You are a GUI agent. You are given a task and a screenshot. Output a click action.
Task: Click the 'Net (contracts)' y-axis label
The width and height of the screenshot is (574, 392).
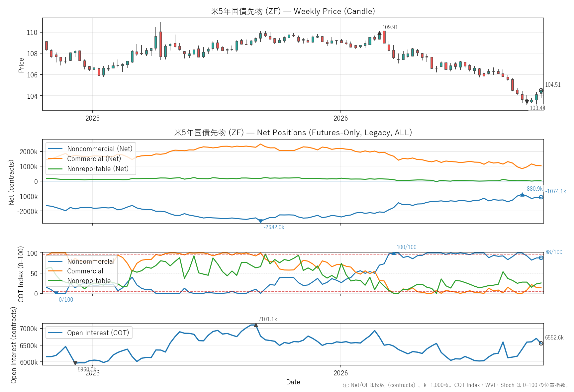11,182
